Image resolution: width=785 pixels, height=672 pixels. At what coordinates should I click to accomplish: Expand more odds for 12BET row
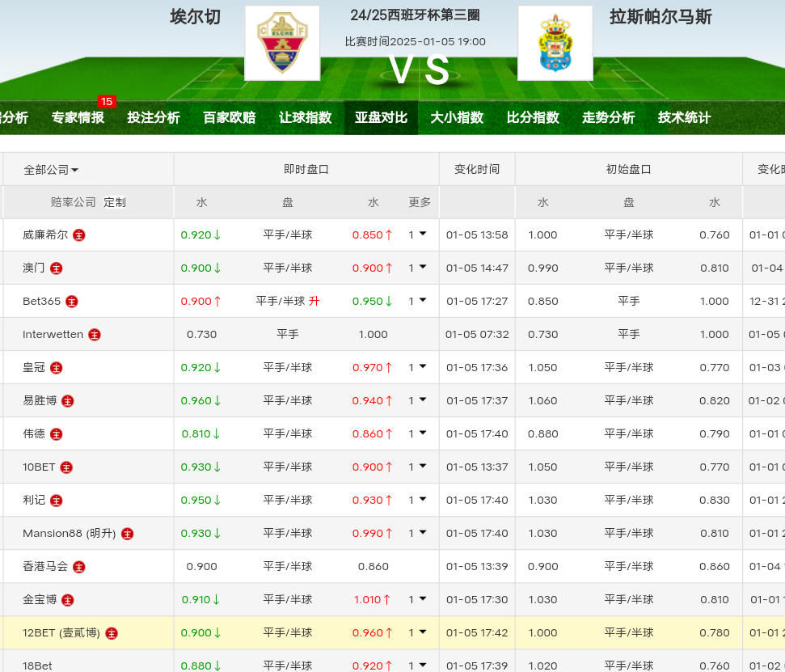[x=417, y=632]
